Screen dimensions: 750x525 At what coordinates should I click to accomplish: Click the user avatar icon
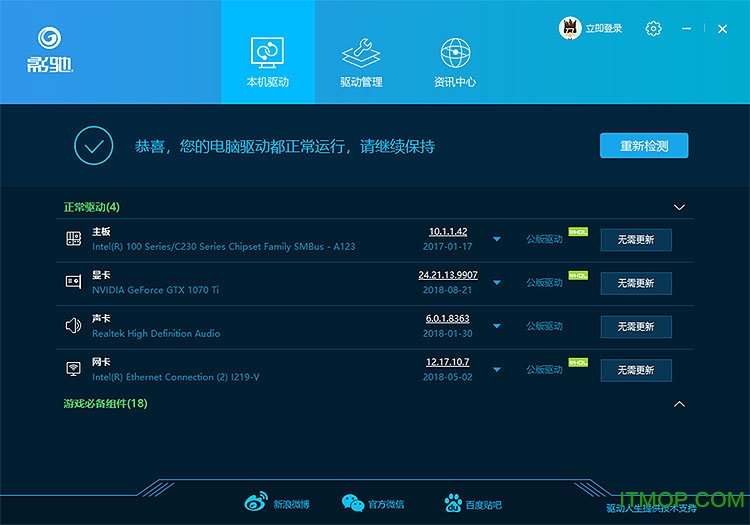(x=570, y=29)
